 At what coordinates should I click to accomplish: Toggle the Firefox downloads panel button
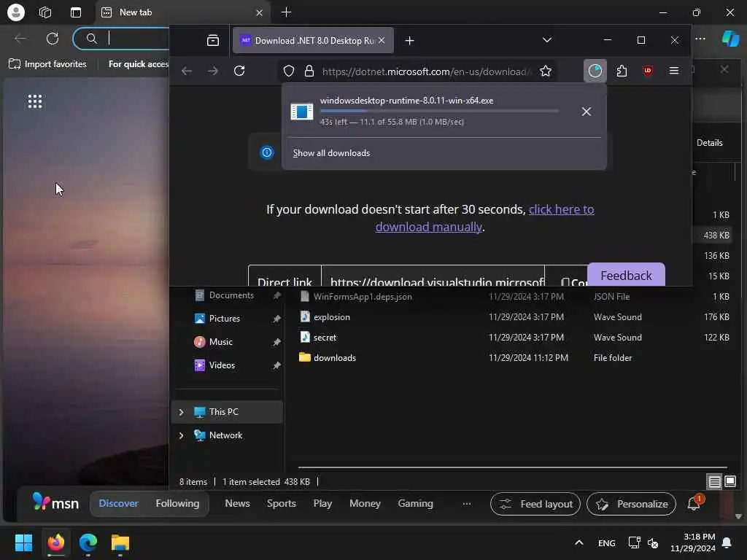click(595, 71)
